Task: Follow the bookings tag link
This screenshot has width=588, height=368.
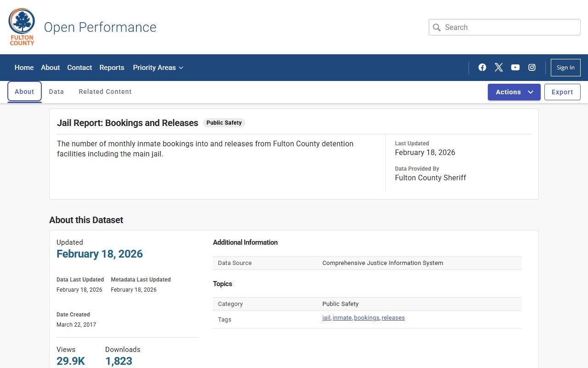Action: click(x=367, y=318)
